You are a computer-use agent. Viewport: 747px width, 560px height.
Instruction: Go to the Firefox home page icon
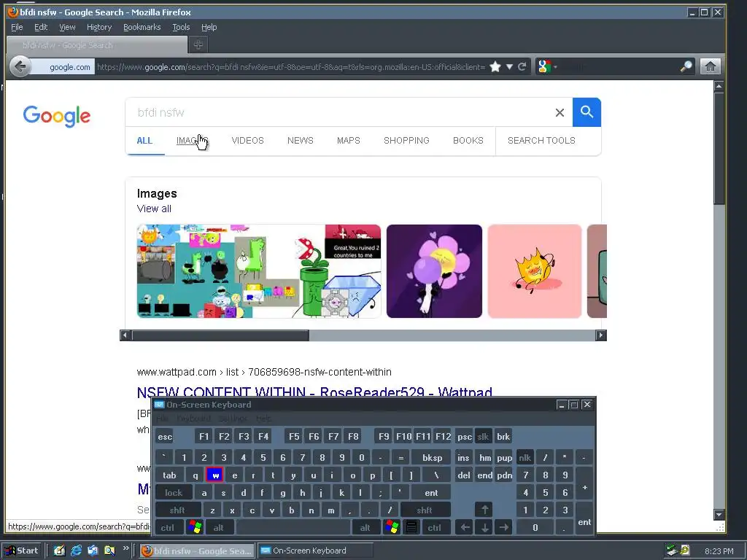[x=710, y=66]
